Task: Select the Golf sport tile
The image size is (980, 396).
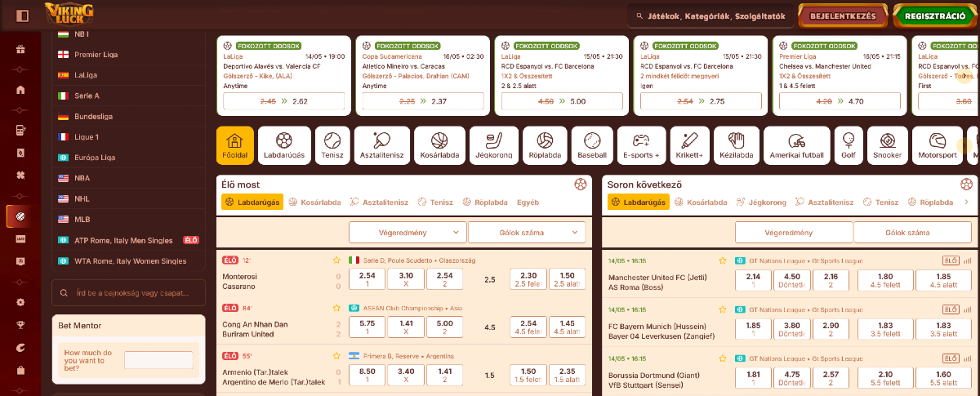Action: coord(849,145)
